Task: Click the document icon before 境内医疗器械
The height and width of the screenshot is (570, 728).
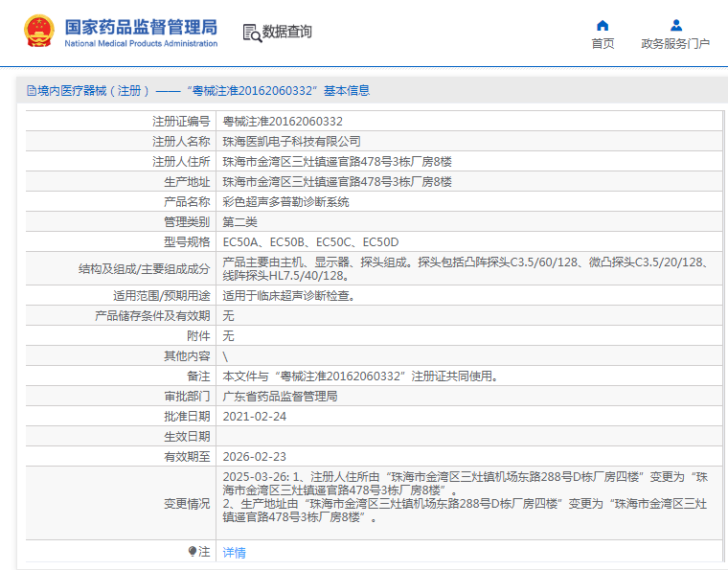Action: (x=31, y=90)
